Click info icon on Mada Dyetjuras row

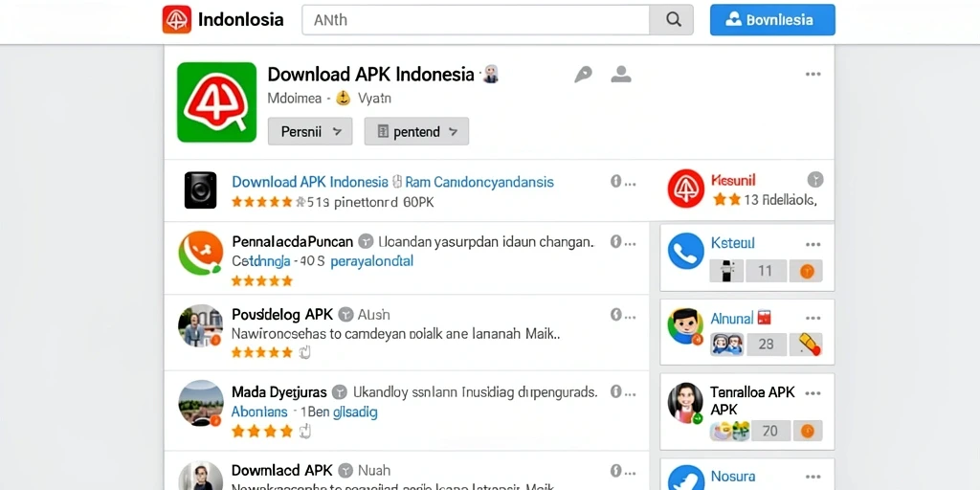coord(615,391)
